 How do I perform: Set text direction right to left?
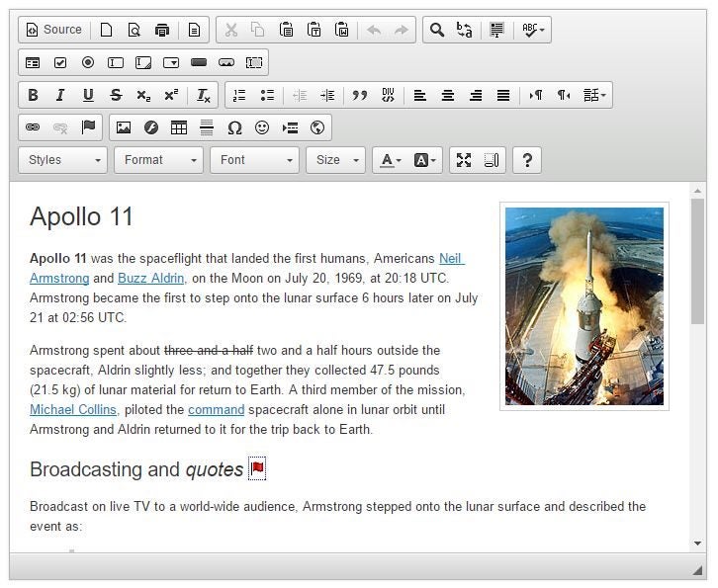(x=564, y=95)
